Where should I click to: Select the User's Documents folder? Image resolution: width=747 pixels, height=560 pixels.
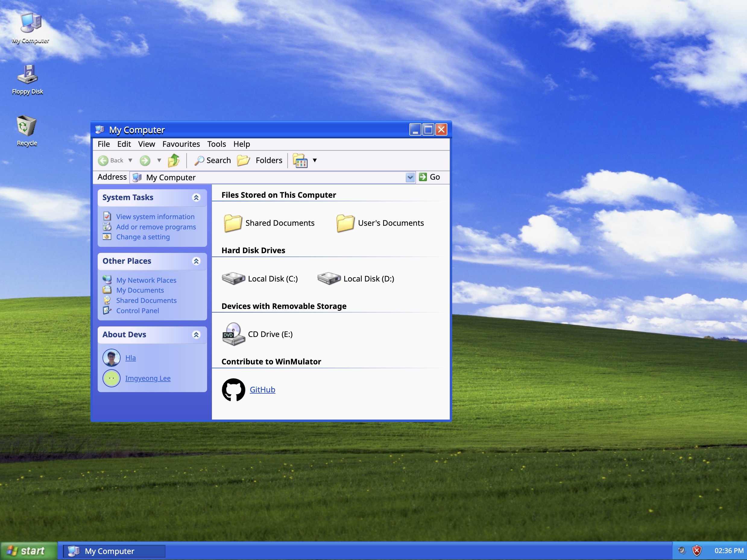380,223
